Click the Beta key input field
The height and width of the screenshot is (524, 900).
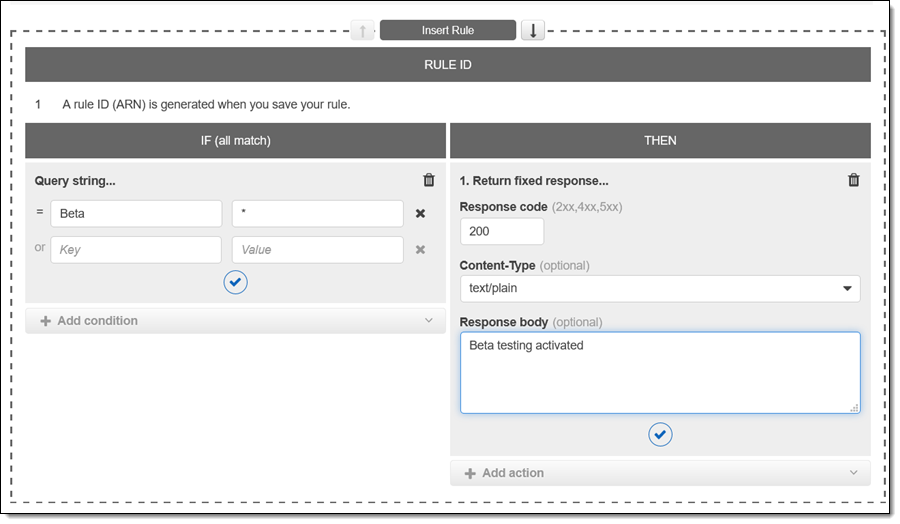136,214
